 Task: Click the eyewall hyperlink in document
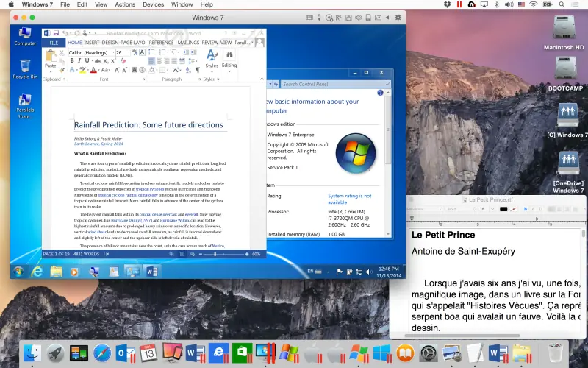tap(191, 214)
